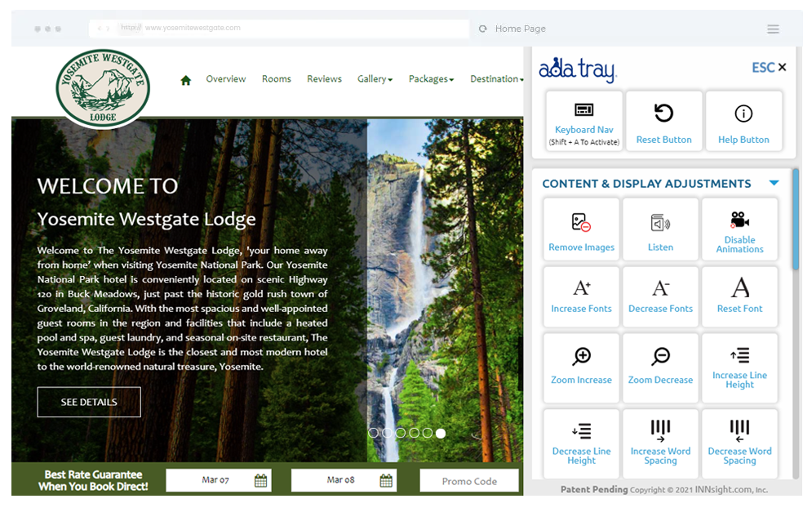The image size is (812, 521).
Task: Click Zoom Increase magnifier
Action: (x=582, y=356)
